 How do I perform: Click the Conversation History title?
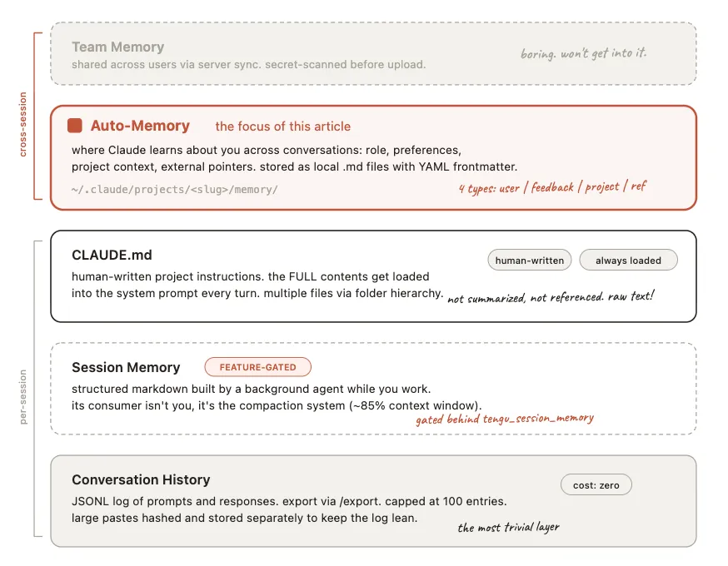[141, 479]
